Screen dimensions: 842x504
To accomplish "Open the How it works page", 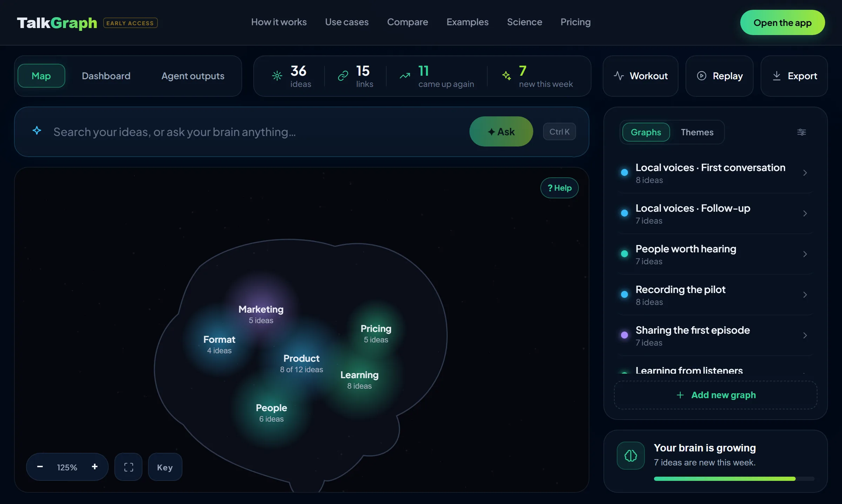I will 279,22.
